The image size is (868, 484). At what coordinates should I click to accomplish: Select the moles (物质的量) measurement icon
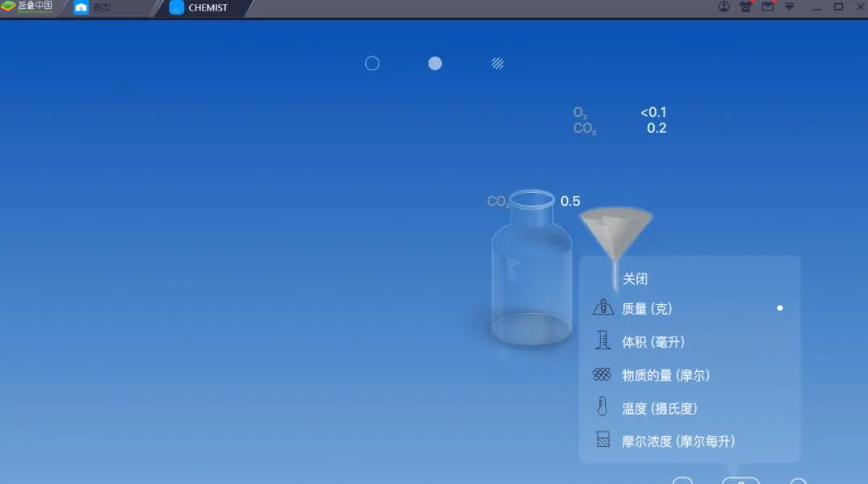tap(602, 374)
